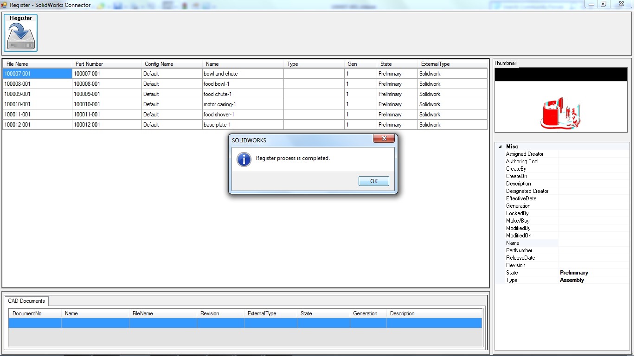Click the ExternalType column header in parts table
Viewport: 636px width, 364px height.
(x=452, y=64)
